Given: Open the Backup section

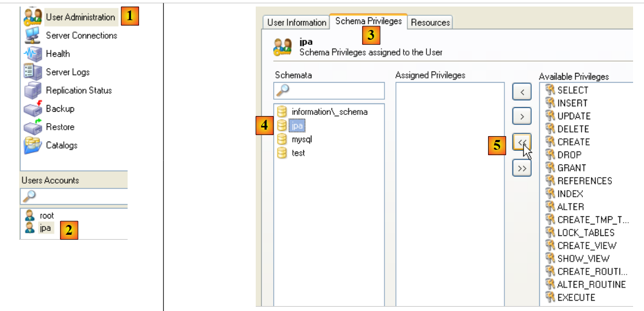Looking at the screenshot, I should point(59,108).
